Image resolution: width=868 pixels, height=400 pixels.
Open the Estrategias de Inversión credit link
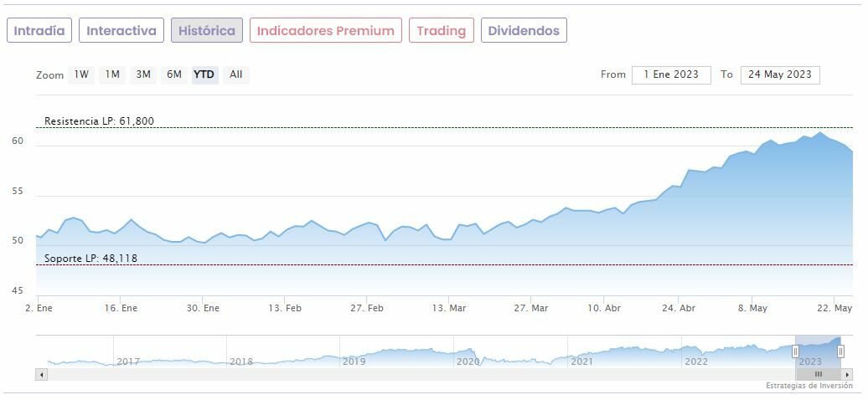tap(809, 386)
